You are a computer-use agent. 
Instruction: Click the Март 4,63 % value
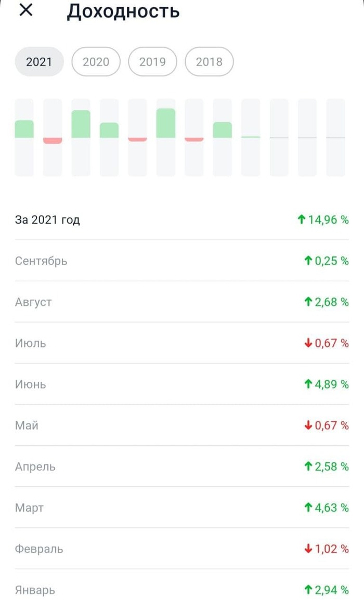[332, 508]
